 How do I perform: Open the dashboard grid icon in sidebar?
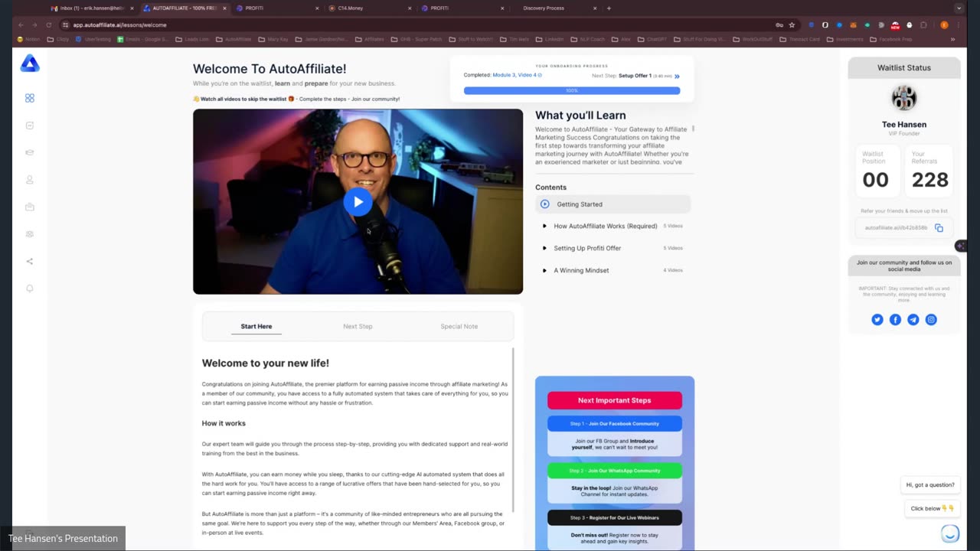pyautogui.click(x=30, y=98)
